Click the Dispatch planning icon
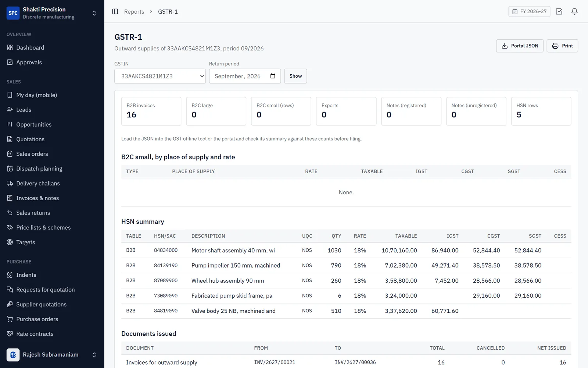The image size is (588, 368). point(10,169)
